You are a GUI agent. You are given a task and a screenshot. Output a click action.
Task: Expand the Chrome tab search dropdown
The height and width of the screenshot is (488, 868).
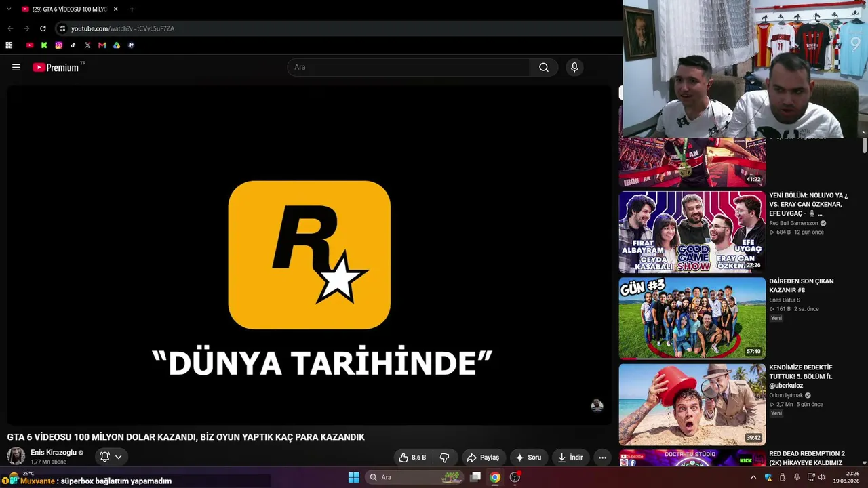(x=9, y=9)
